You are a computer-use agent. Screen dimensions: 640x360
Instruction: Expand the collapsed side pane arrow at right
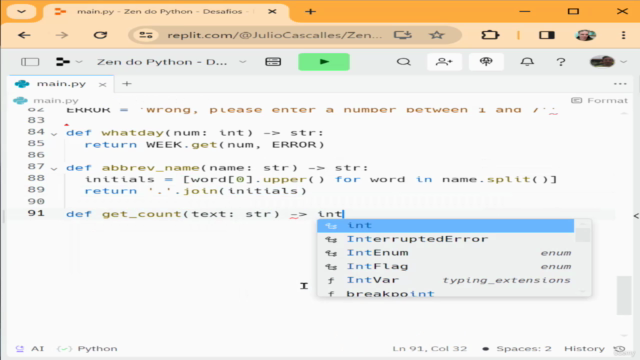pyautogui.click(x=636, y=216)
